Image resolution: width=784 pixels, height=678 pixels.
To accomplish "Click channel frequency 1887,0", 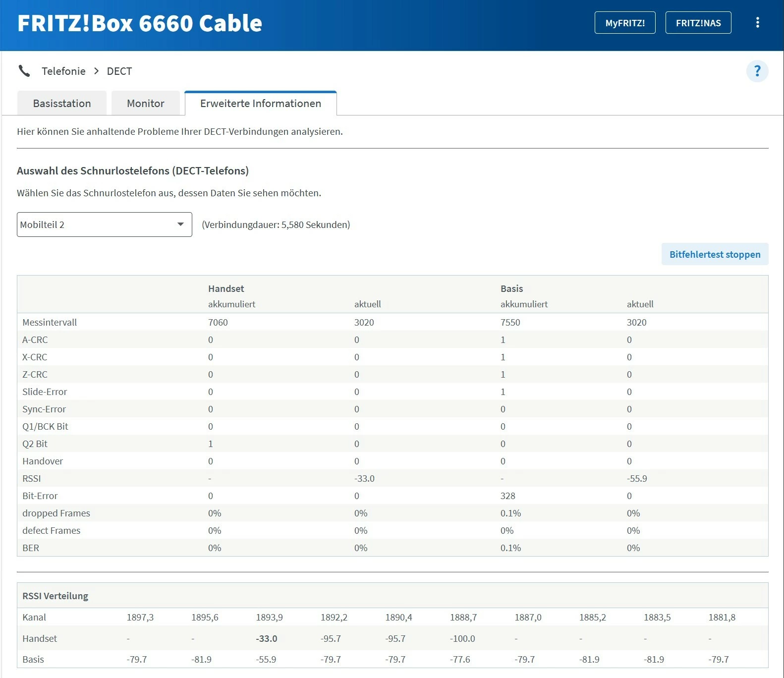I will tap(528, 617).
